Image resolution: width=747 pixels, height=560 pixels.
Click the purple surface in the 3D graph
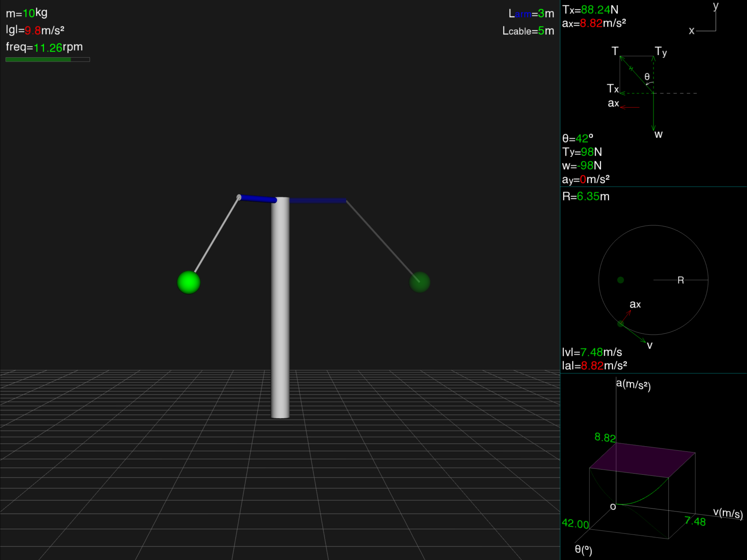click(x=642, y=460)
